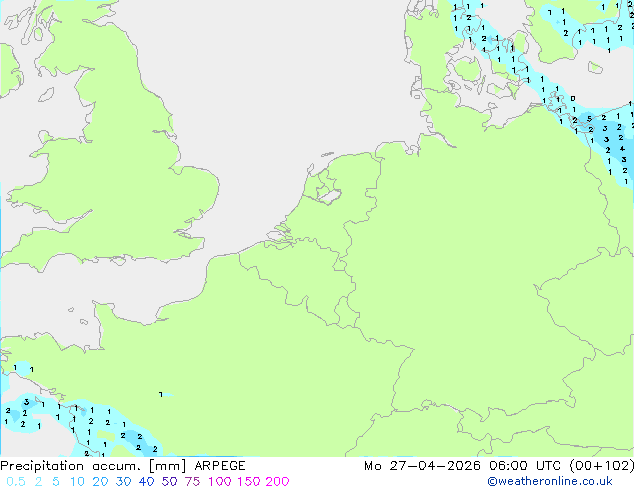Click the '[mm]' unit label

tap(167, 466)
